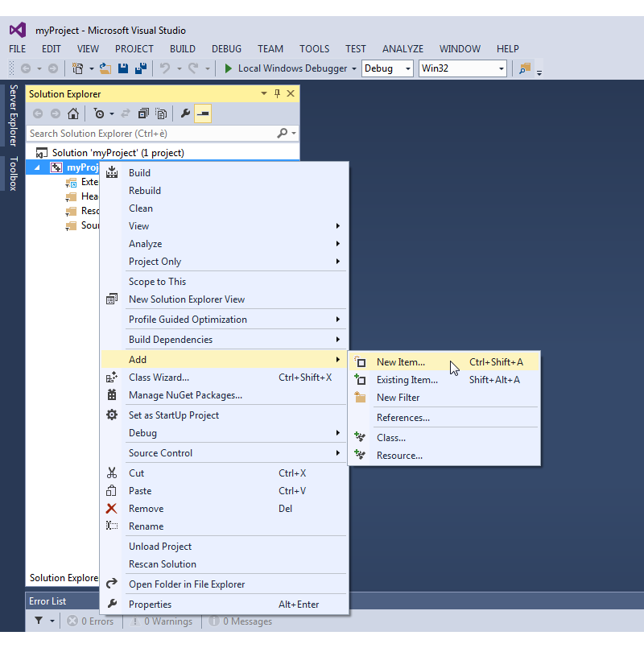Screen dimensions: 644x648
Task: Collapse the myProject tree node
Action: 37,167
